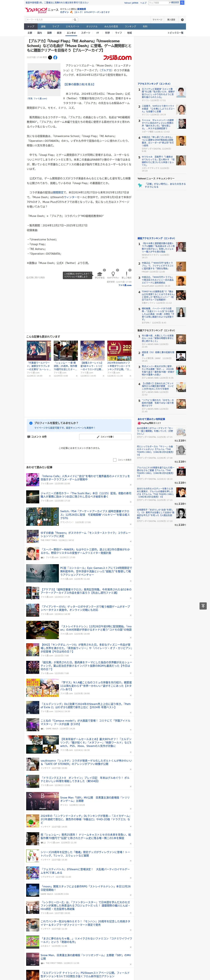Screen dimensions: 210x980
Task: Dismiss the 崩壊スターレイル recommended card with X
Action: pyautogui.click(x=104, y=376)
